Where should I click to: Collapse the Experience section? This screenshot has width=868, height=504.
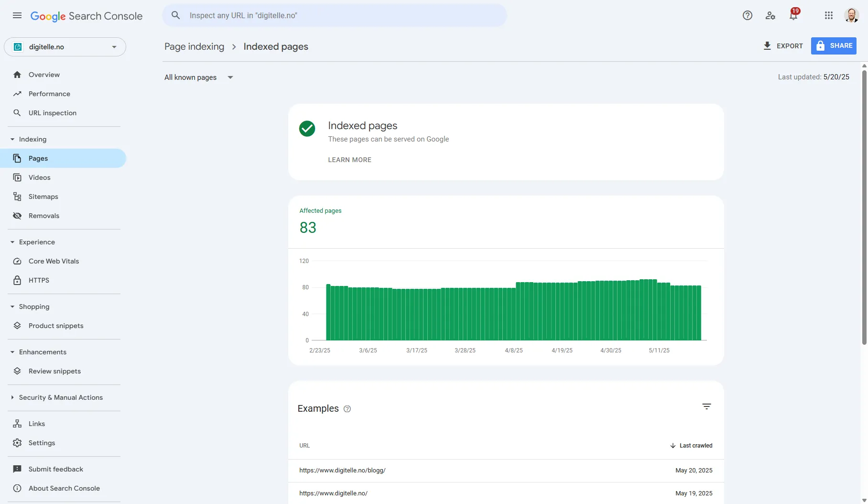[12, 242]
